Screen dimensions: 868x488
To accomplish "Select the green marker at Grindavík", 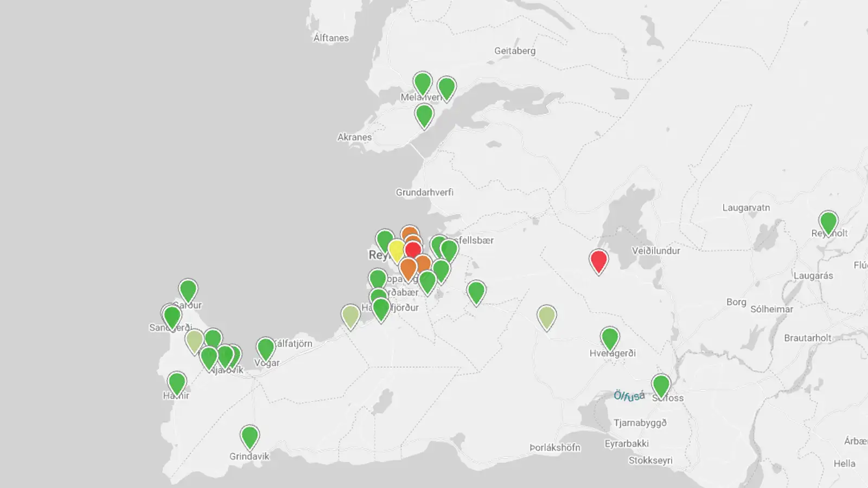I will [250, 436].
